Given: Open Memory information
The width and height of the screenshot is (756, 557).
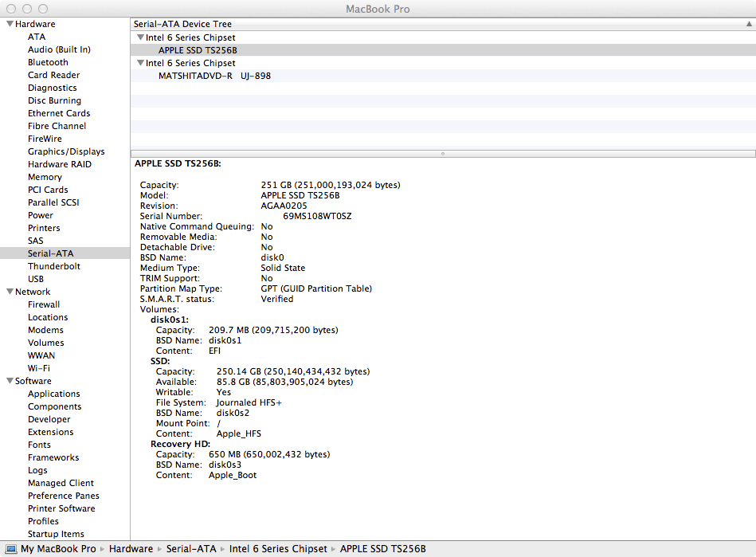Looking at the screenshot, I should click(45, 177).
